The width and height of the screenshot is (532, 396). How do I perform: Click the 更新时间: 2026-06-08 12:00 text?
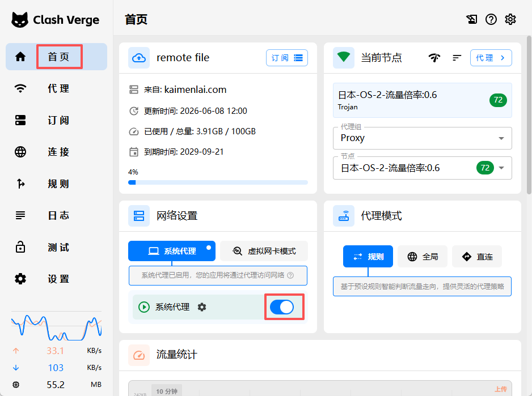pos(196,111)
